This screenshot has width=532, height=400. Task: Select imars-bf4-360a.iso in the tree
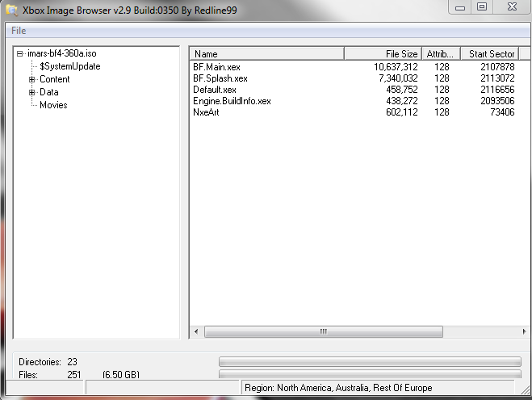61,53
